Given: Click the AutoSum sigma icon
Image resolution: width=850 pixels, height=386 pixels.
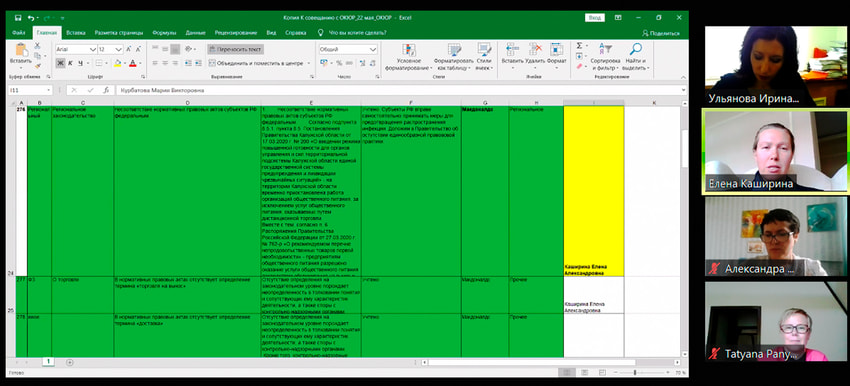Looking at the screenshot, I should tap(579, 46).
